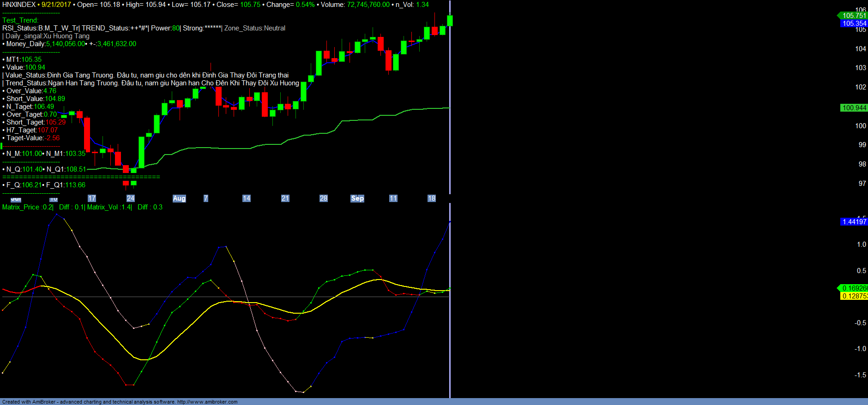The image size is (868, 405).
Task: Click the HNXINDEX ticker symbol title
Action: pyautogui.click(x=19, y=5)
